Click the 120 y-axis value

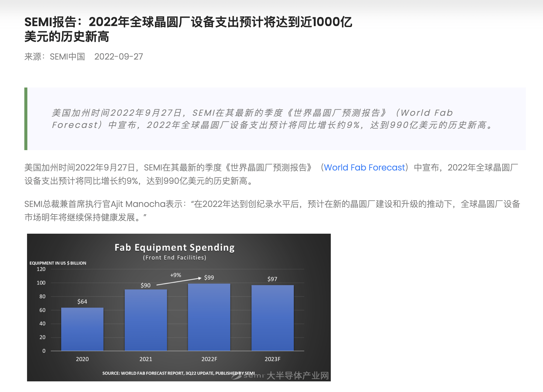[41, 269]
